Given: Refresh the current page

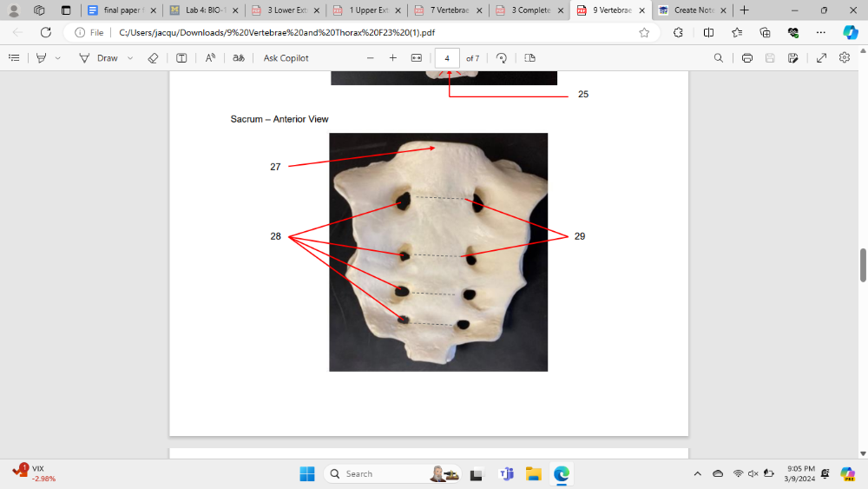Looking at the screenshot, I should (x=46, y=32).
